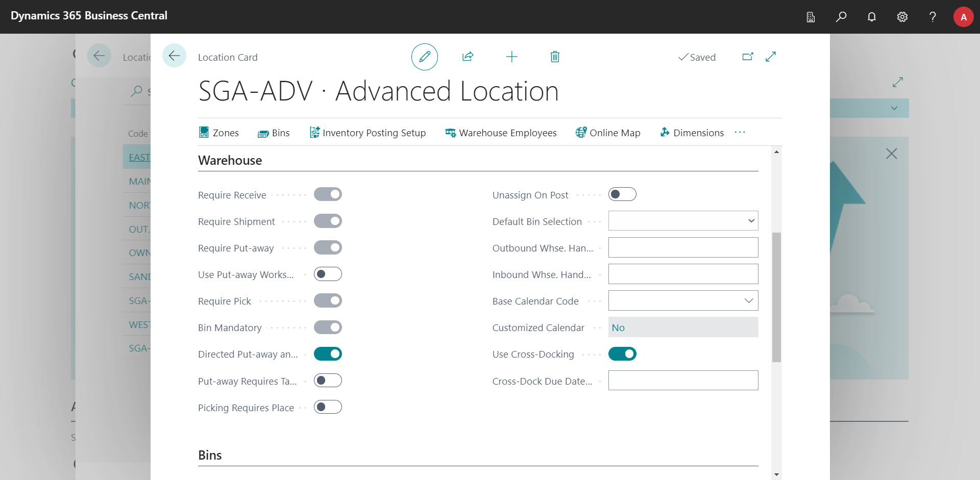Image resolution: width=980 pixels, height=480 pixels.
Task: Delete the location with trash icon
Action: click(x=555, y=57)
